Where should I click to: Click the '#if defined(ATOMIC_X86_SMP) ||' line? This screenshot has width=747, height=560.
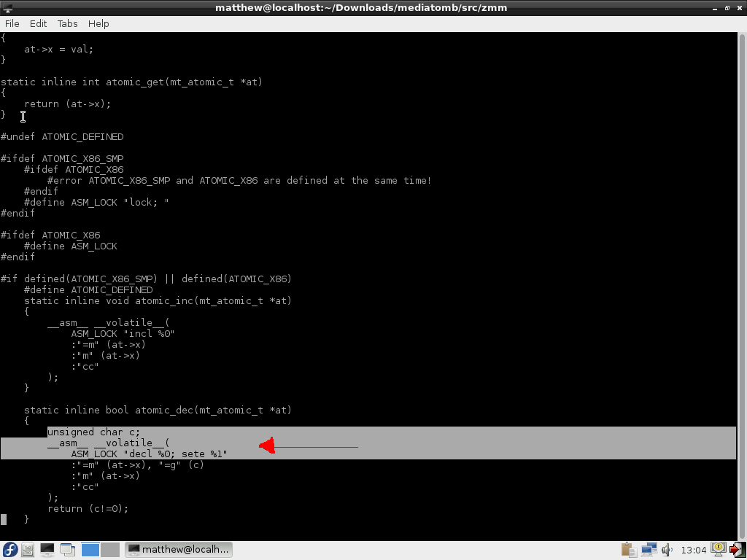(x=146, y=279)
